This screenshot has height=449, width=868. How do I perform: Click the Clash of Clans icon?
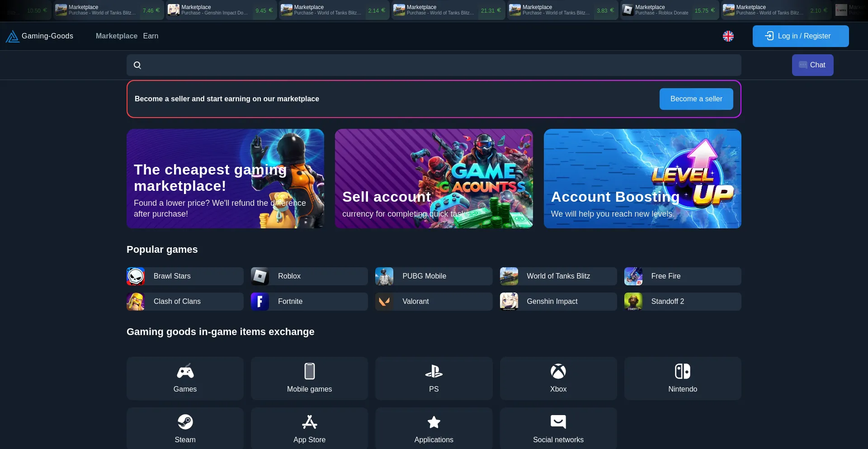(x=136, y=302)
